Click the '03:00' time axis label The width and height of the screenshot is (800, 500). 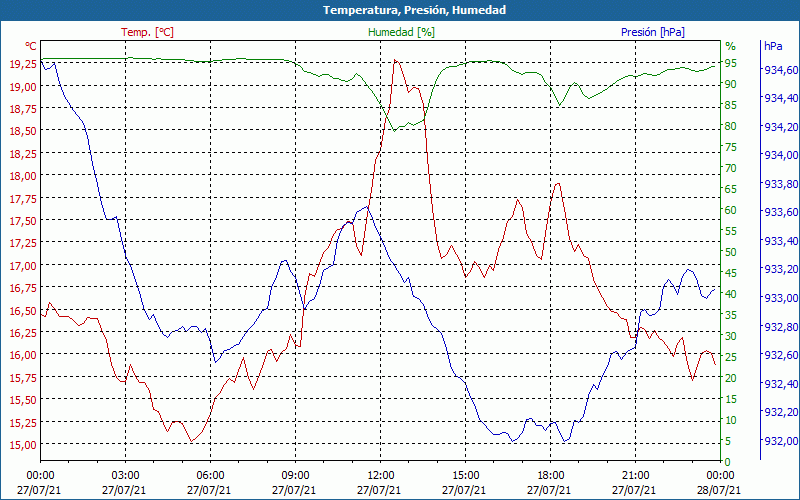125,477
